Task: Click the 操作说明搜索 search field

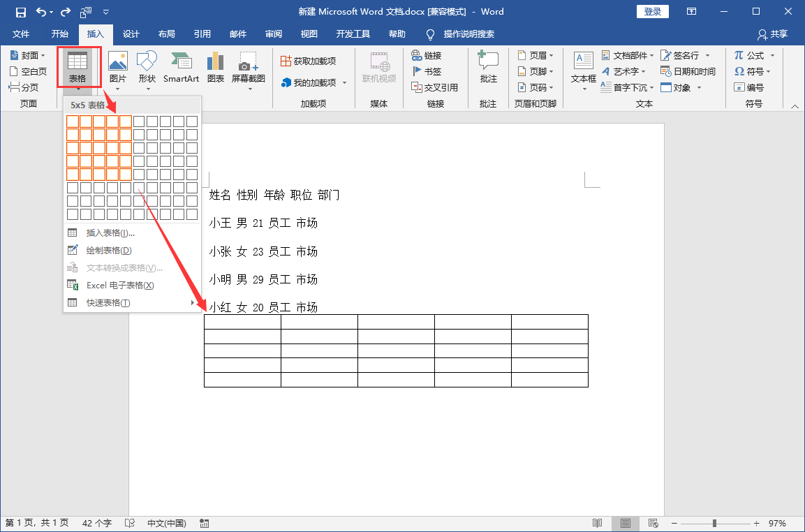Action: tap(468, 34)
